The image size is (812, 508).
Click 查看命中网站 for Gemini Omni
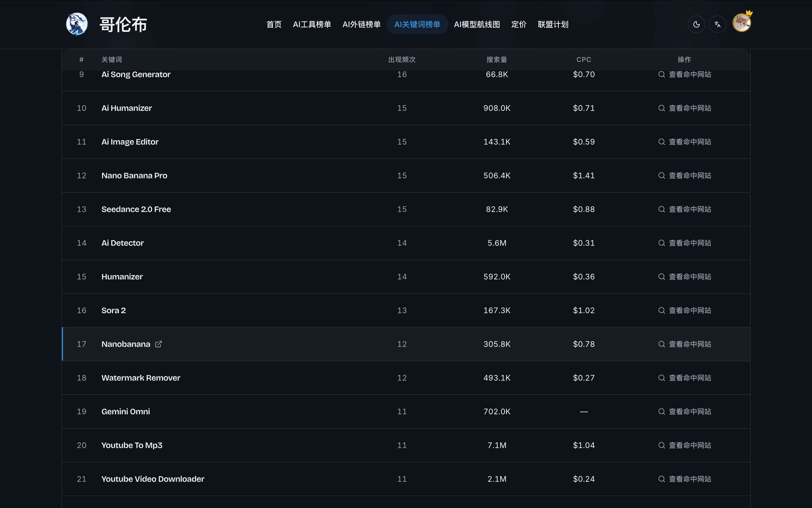(x=685, y=412)
